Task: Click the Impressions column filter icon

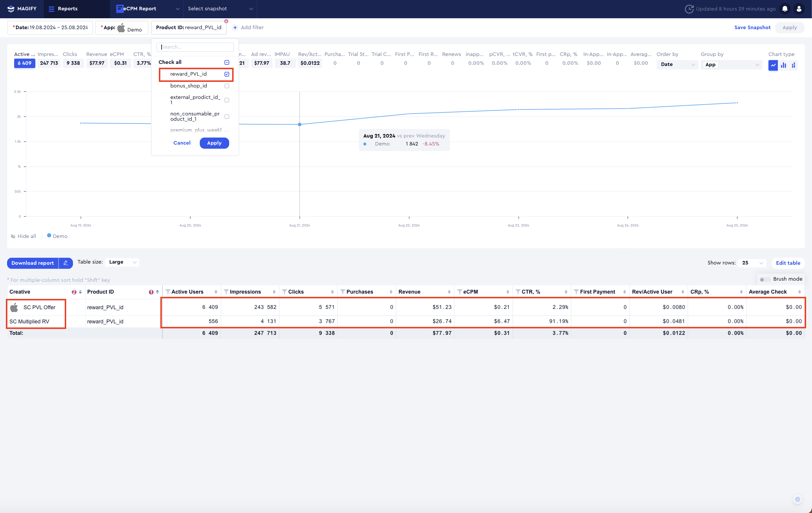Action: 226,292
